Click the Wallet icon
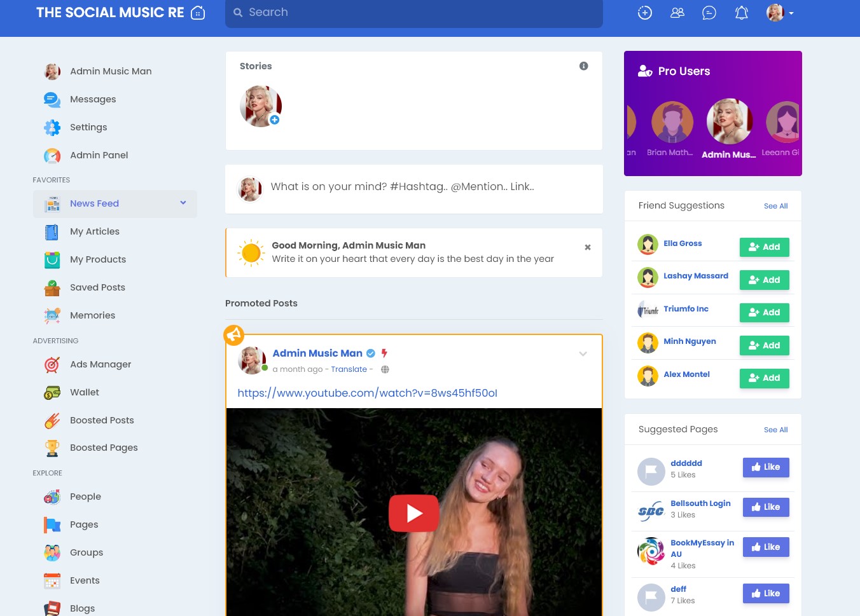860x616 pixels. pyautogui.click(x=52, y=393)
